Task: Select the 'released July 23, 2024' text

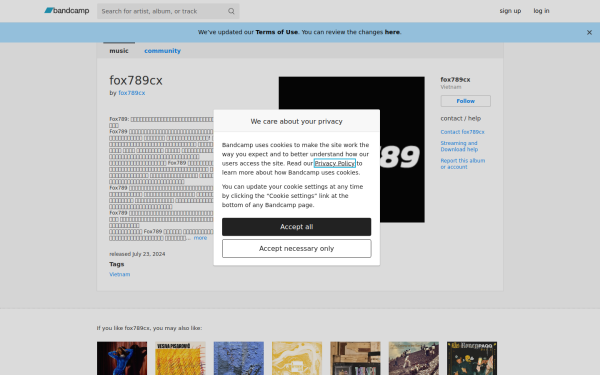Action: click(137, 254)
